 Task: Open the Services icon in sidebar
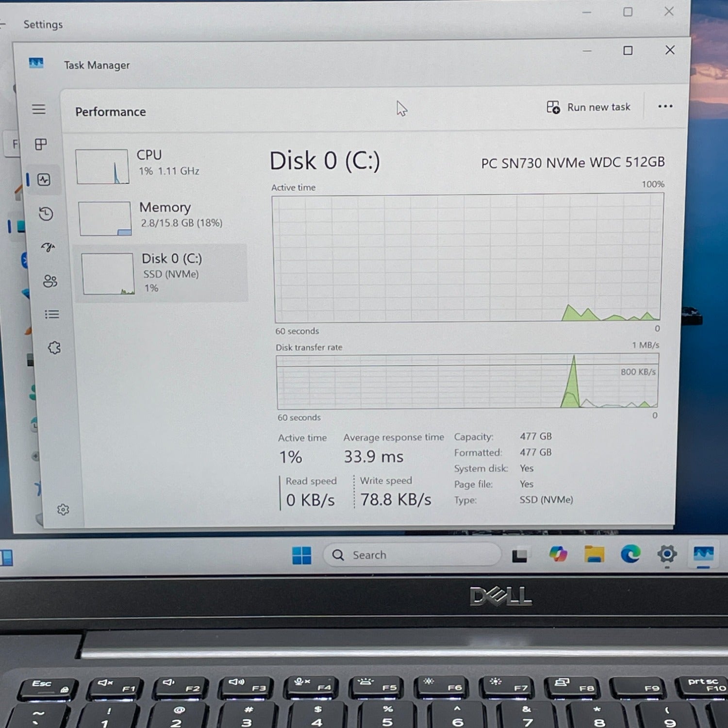pos(54,347)
